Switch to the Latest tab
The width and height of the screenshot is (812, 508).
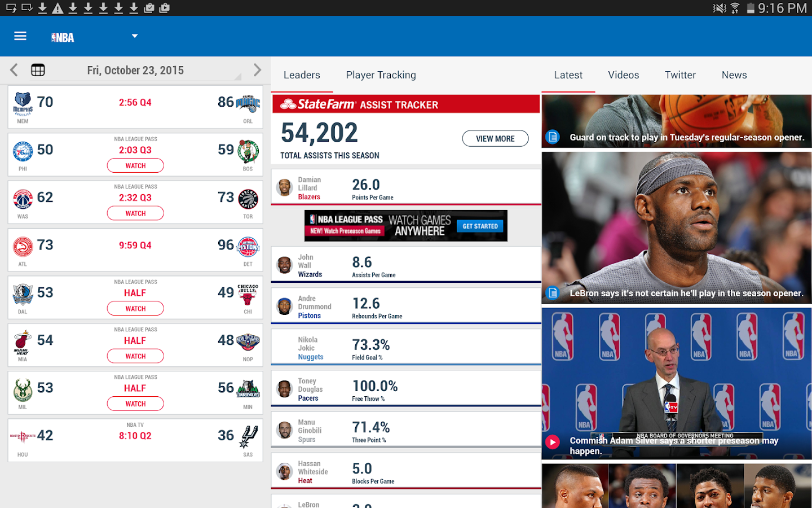tap(568, 75)
